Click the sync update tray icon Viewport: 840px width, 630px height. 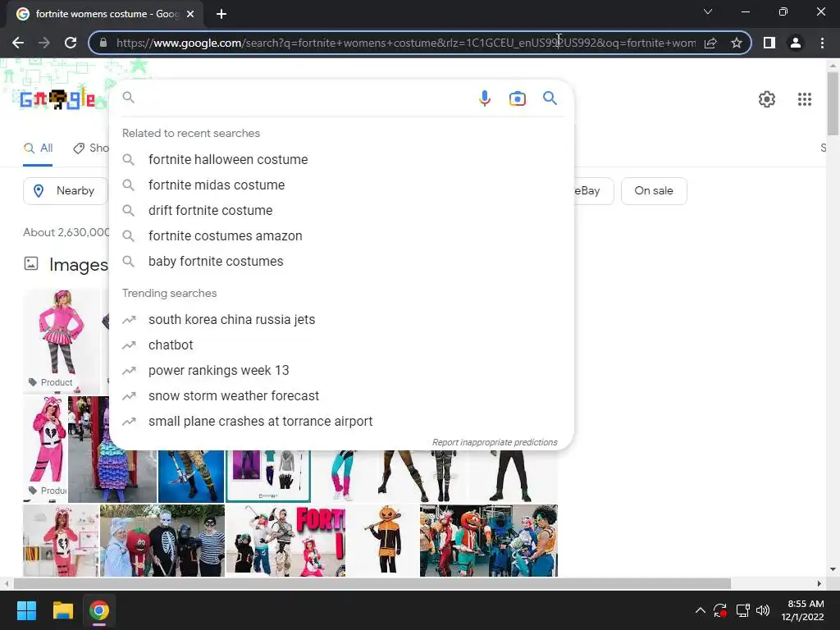pos(720,610)
